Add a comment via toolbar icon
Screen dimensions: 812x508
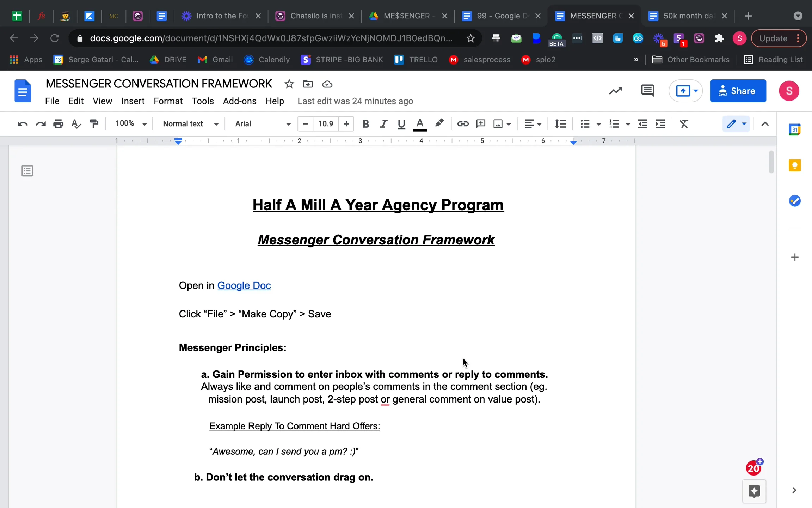tap(481, 124)
